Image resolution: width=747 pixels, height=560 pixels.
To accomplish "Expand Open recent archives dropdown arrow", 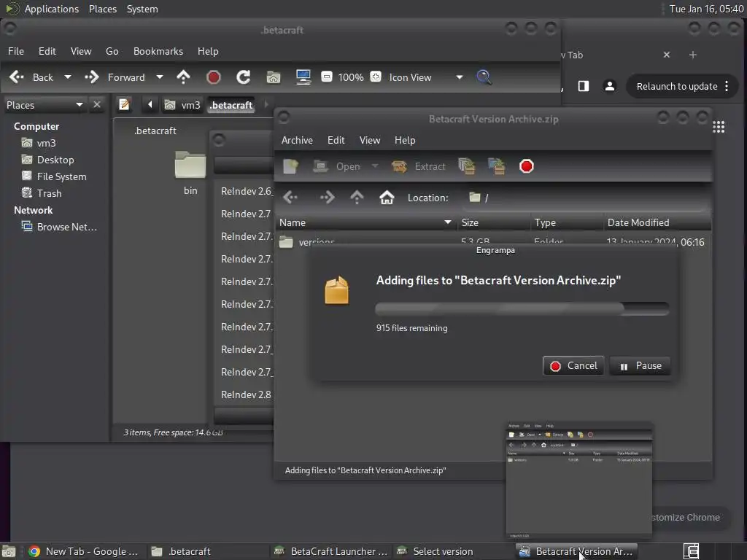I will click(375, 166).
